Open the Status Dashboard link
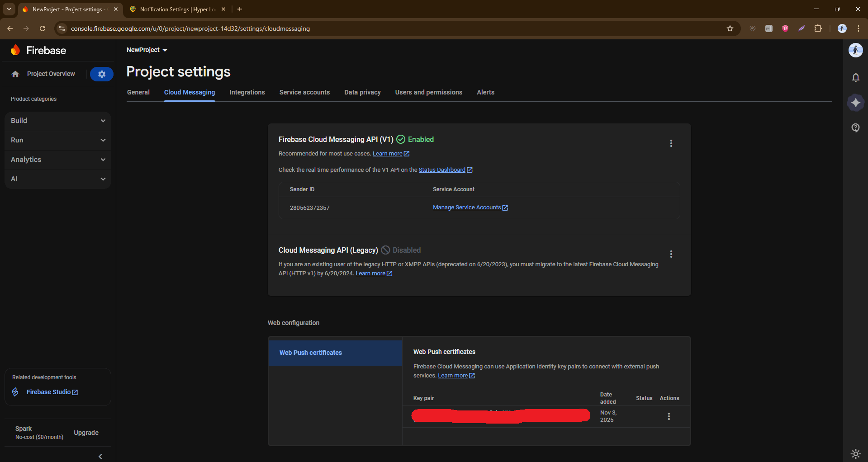Viewport: 868px width, 462px height. pos(446,170)
